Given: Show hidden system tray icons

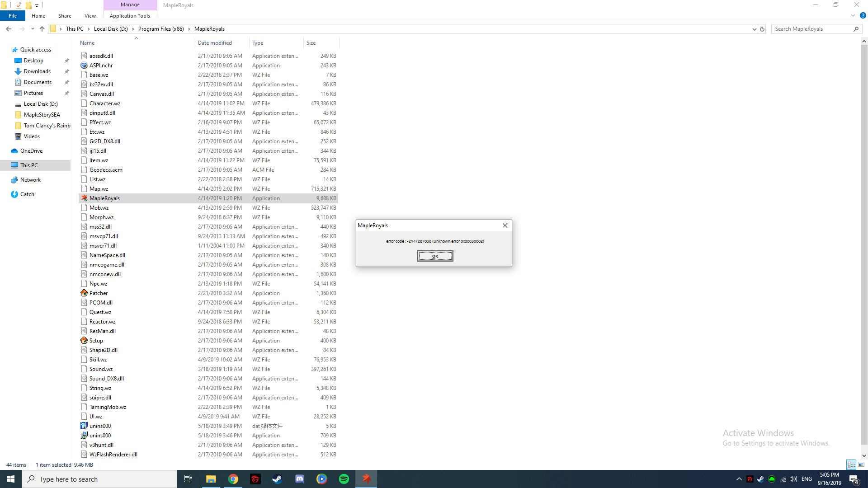Looking at the screenshot, I should click(739, 479).
